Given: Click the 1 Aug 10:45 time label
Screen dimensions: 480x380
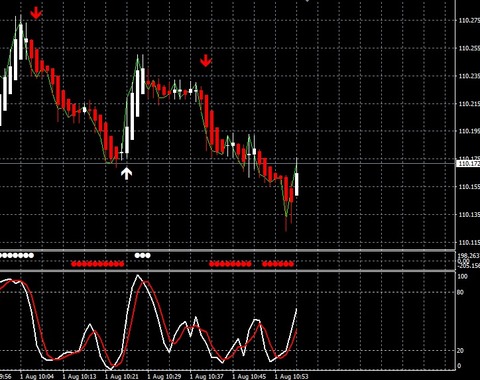Looking at the screenshot, I should pos(249,376).
